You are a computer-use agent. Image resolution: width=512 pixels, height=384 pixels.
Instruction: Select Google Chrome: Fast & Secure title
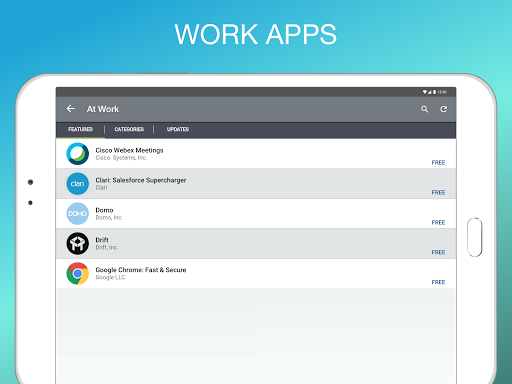[x=141, y=270]
